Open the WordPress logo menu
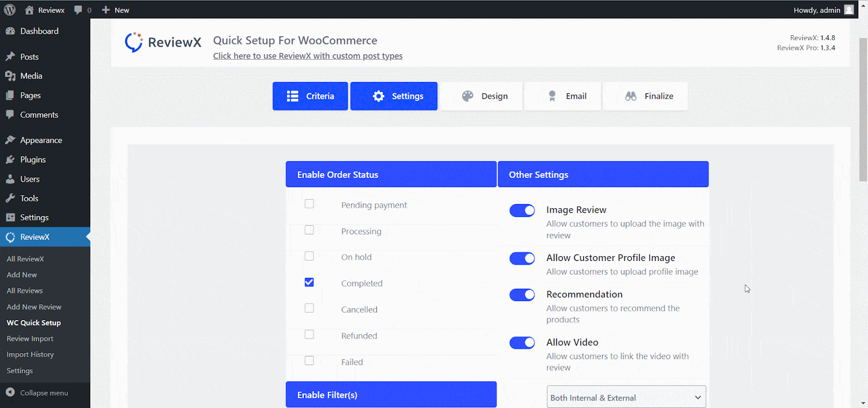The image size is (868, 408). (10, 10)
